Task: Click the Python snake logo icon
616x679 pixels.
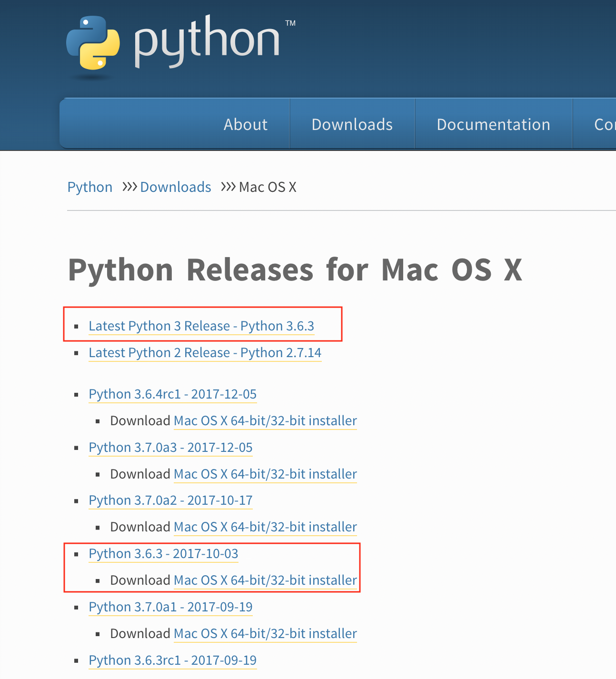Action: pos(93,43)
